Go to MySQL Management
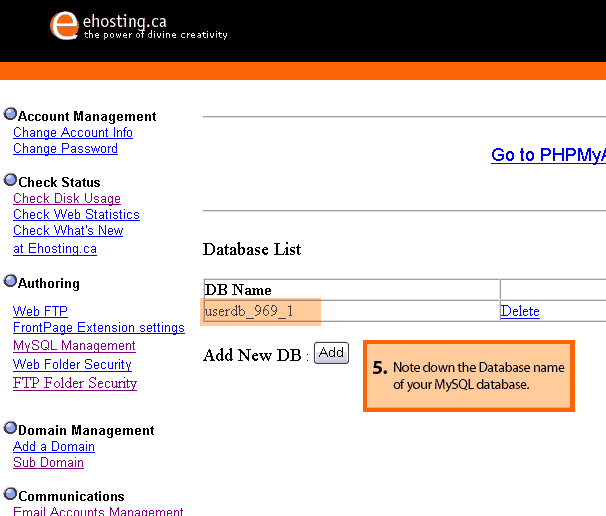This screenshot has width=606, height=516. click(74, 346)
